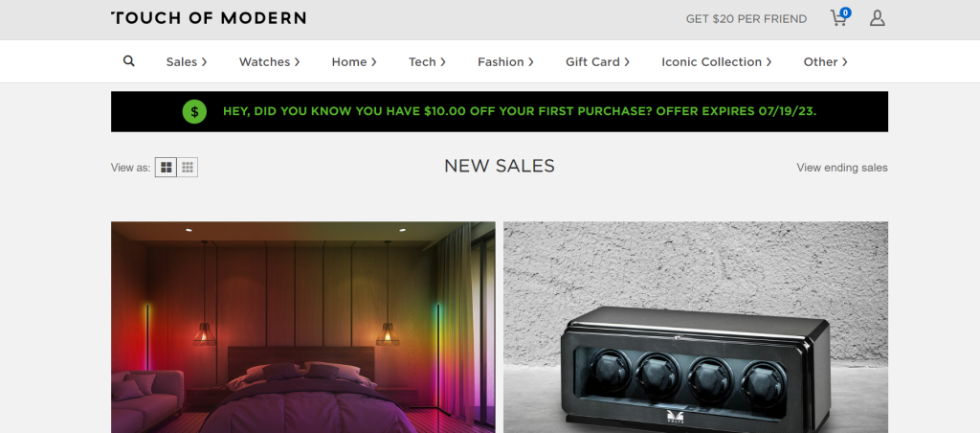Image resolution: width=980 pixels, height=433 pixels.
Task: Switch to large two-column grid view
Action: click(166, 168)
